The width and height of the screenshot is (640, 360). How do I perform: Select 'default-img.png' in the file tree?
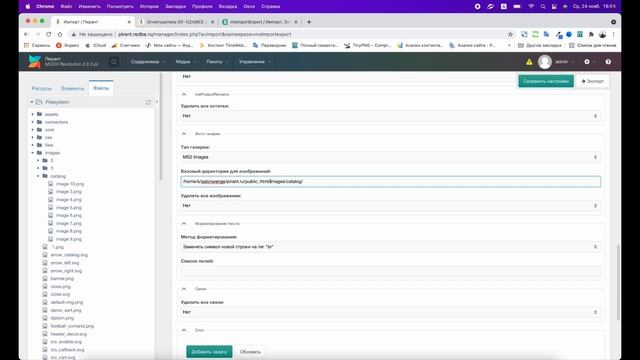coord(67,302)
